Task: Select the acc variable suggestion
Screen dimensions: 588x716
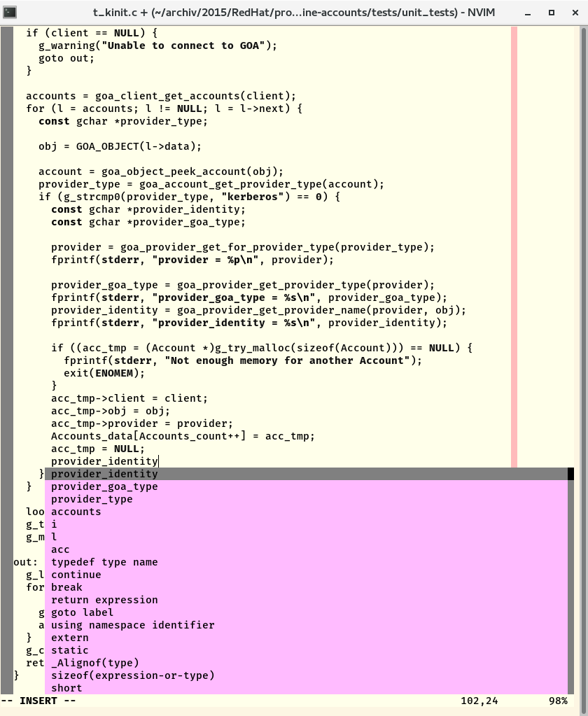Action: [x=59, y=549]
